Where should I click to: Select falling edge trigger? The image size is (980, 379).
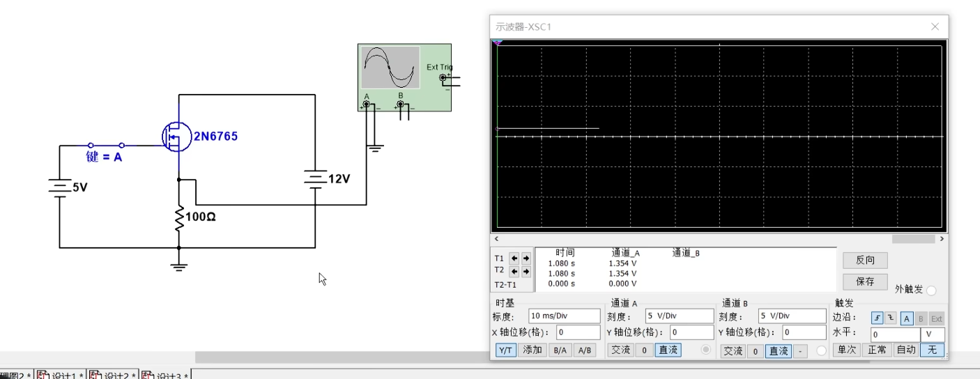[x=890, y=318]
